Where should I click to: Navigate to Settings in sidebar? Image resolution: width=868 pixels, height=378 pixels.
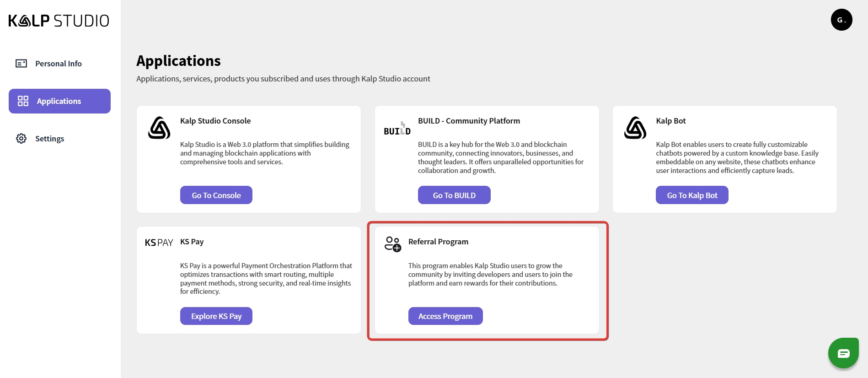49,139
